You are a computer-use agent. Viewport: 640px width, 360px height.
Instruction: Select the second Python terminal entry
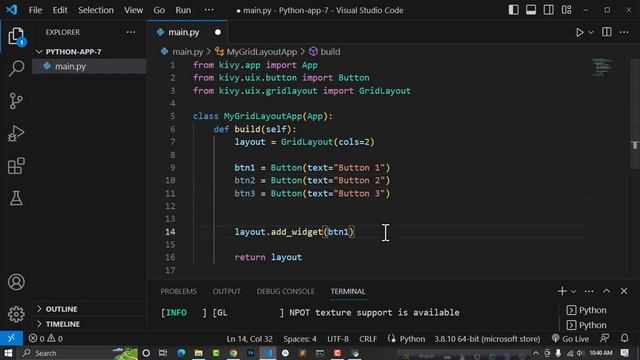(587, 325)
